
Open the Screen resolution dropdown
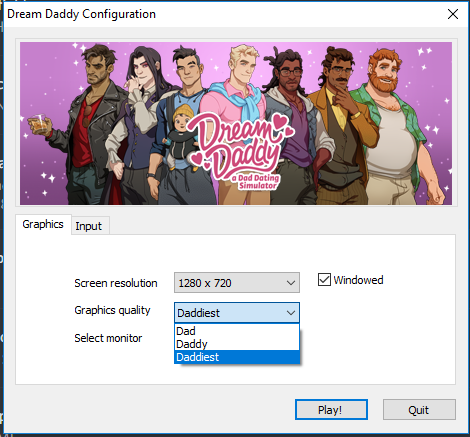click(237, 283)
